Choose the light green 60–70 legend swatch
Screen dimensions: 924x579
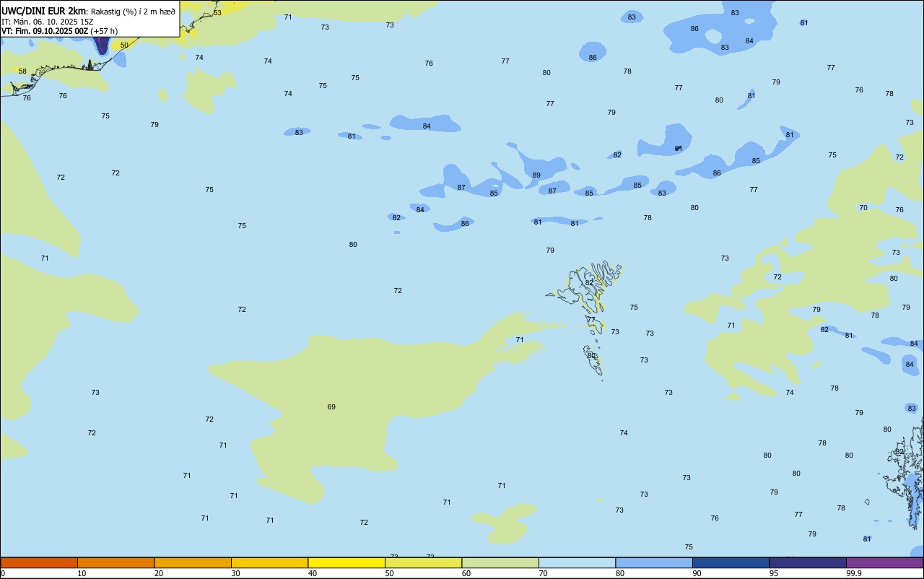500,562
